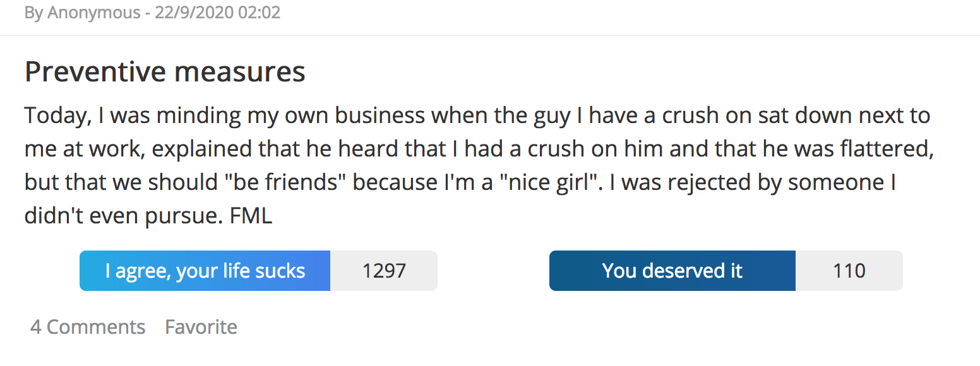Click the "Preventive measures" post title
The height and width of the screenshot is (366, 980).
click(x=165, y=73)
